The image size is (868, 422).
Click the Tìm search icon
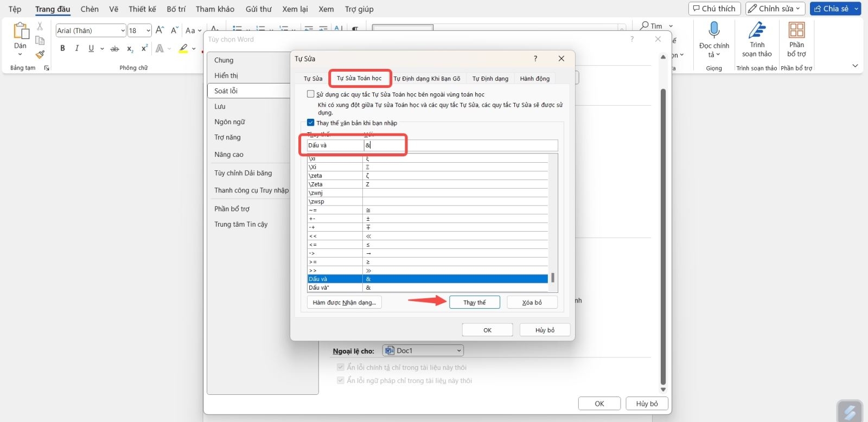tap(644, 25)
